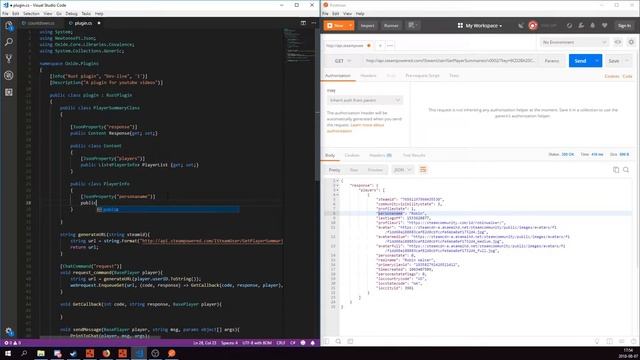The image size is (640, 360).
Task: Click the Postman new window layout icon
Action: click(x=413, y=25)
